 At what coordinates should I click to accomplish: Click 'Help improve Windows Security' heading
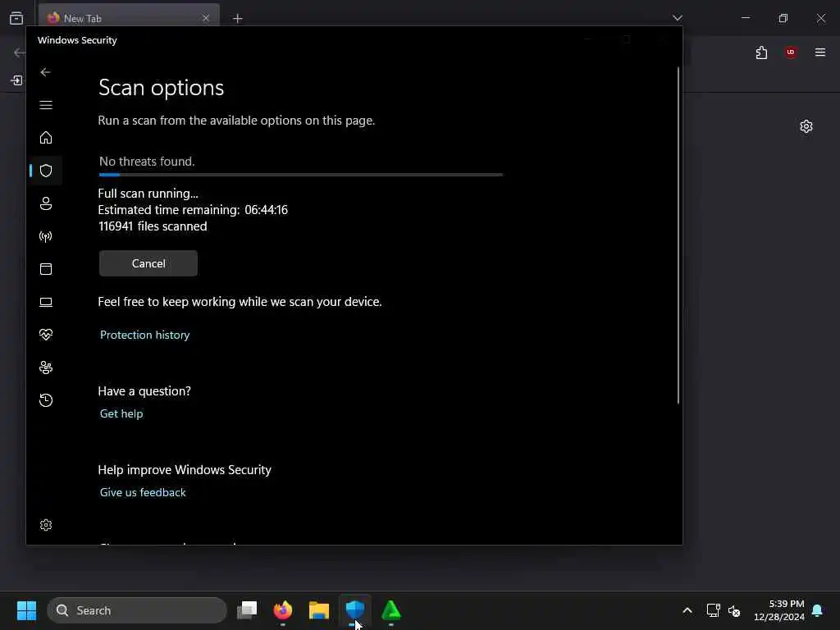click(185, 470)
